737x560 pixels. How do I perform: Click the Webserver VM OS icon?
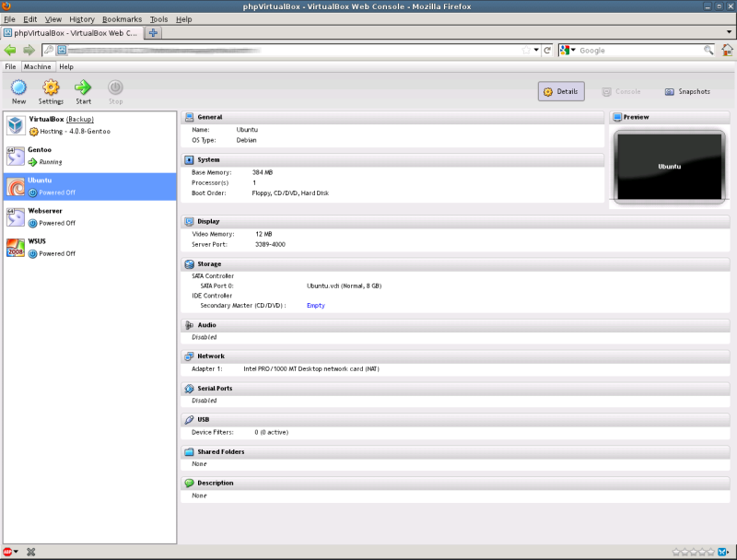click(x=16, y=217)
